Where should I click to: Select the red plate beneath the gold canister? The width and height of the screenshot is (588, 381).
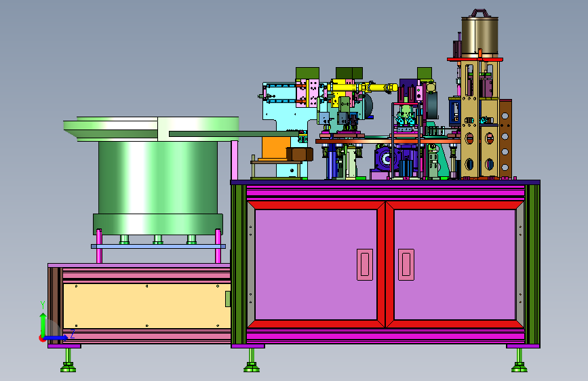coord(475,59)
